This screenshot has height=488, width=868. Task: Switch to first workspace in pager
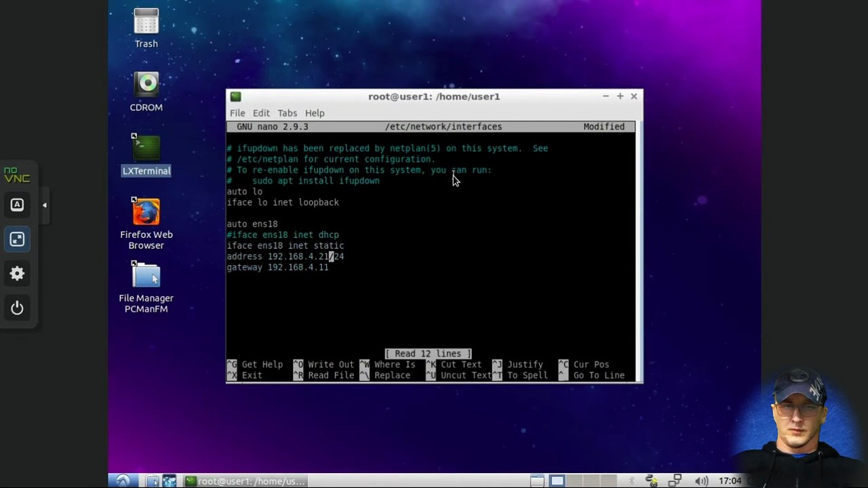click(x=557, y=481)
